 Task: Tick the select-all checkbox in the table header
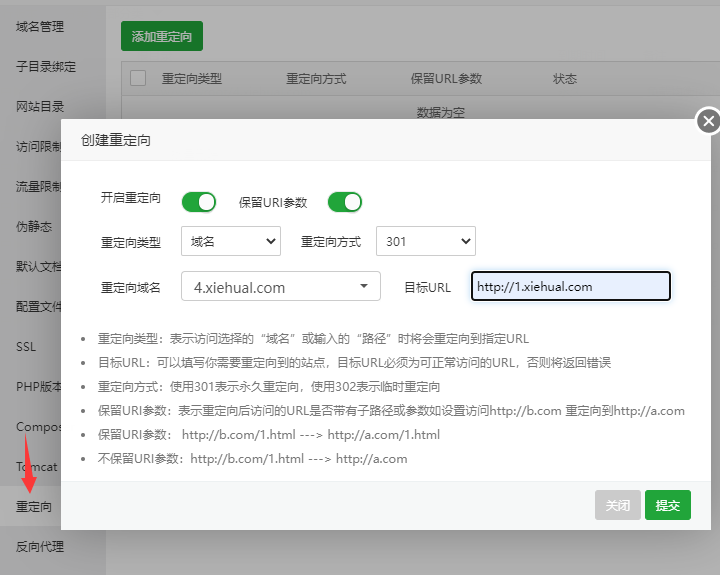coord(138,78)
